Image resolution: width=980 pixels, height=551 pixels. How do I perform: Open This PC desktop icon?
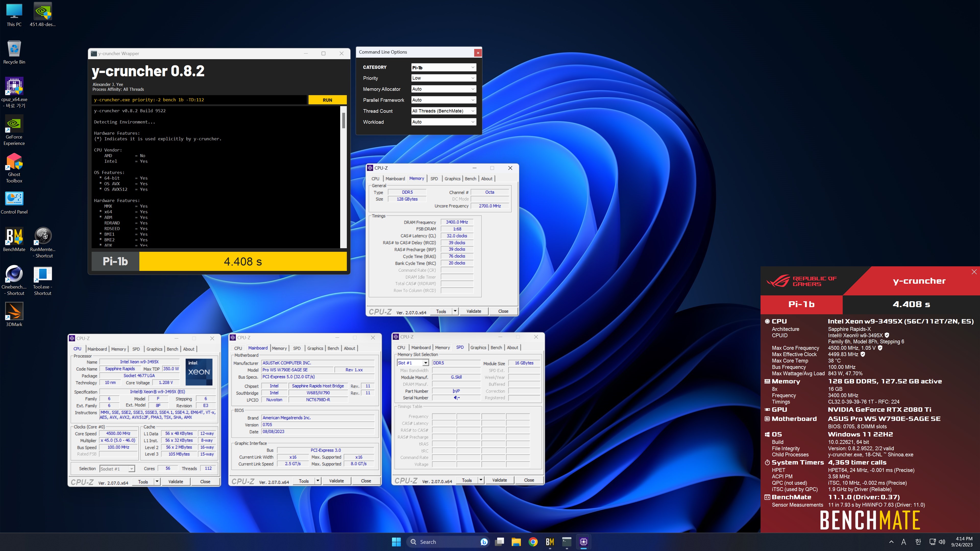click(x=14, y=15)
